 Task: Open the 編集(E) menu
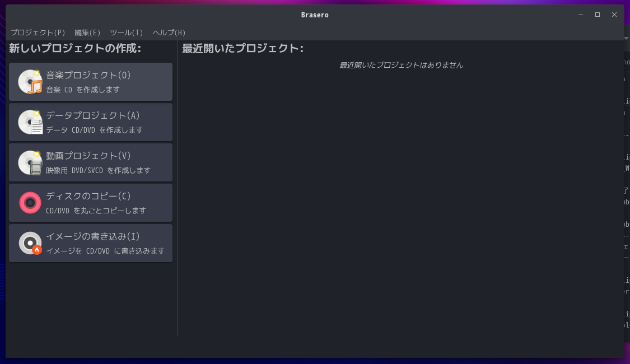pyautogui.click(x=87, y=32)
